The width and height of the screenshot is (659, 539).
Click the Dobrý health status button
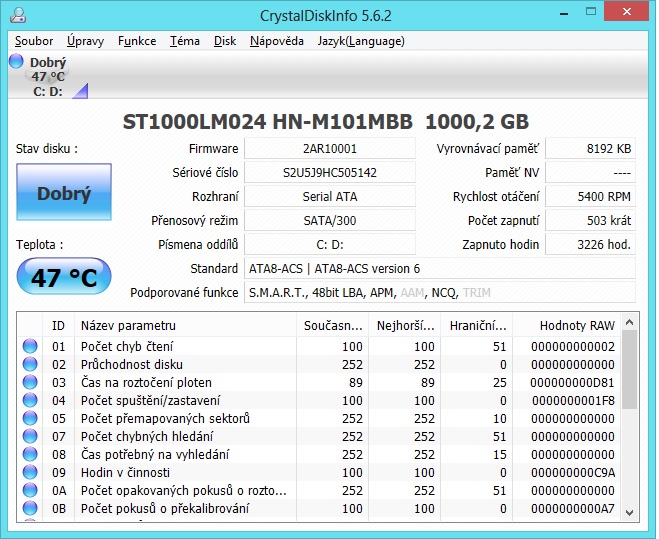click(x=64, y=193)
